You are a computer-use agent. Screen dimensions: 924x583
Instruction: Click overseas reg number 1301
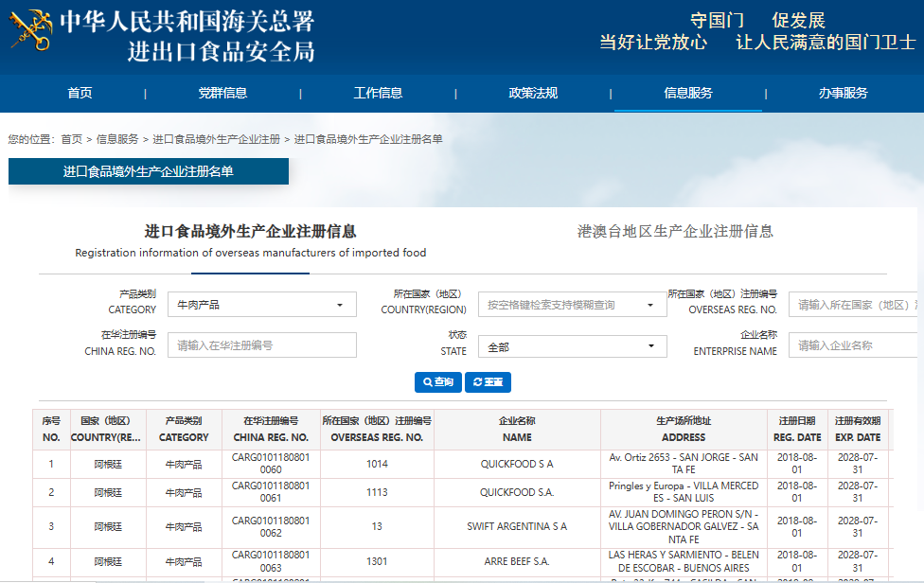(377, 562)
